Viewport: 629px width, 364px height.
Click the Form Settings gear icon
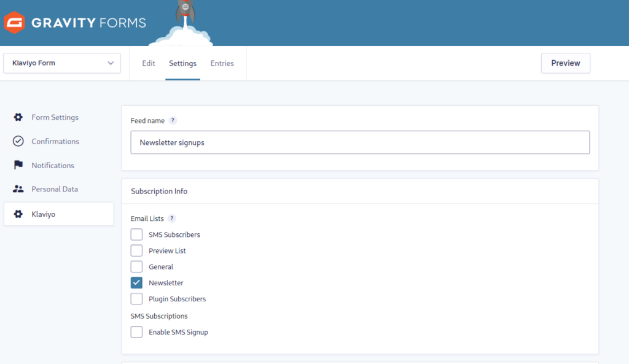click(18, 117)
